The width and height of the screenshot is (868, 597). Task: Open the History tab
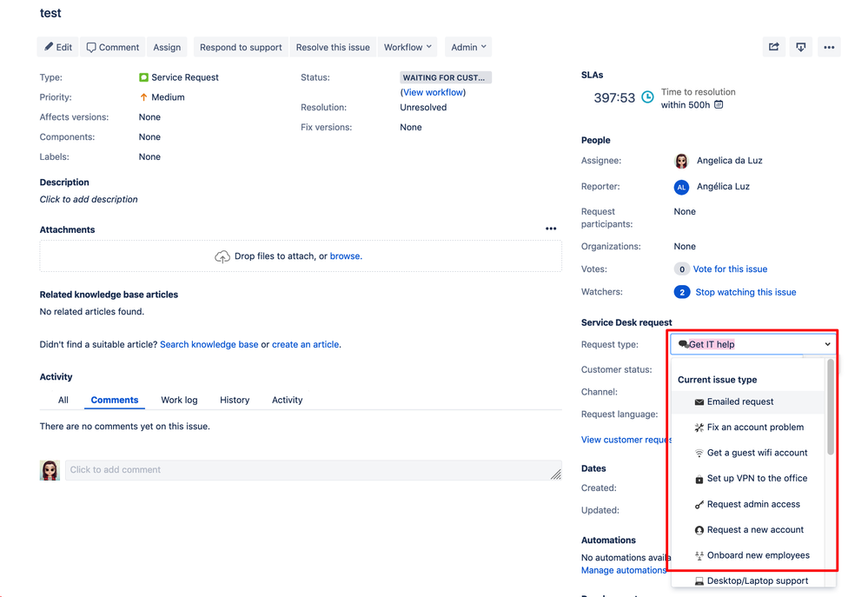(235, 400)
